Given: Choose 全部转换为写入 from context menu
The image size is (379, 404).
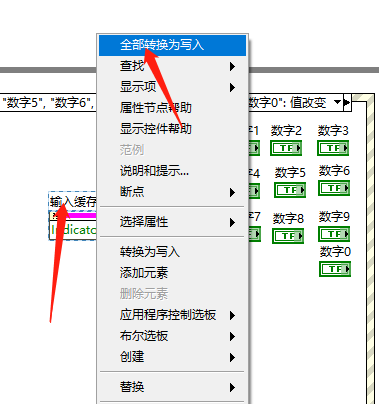Looking at the screenshot, I should [x=173, y=45].
